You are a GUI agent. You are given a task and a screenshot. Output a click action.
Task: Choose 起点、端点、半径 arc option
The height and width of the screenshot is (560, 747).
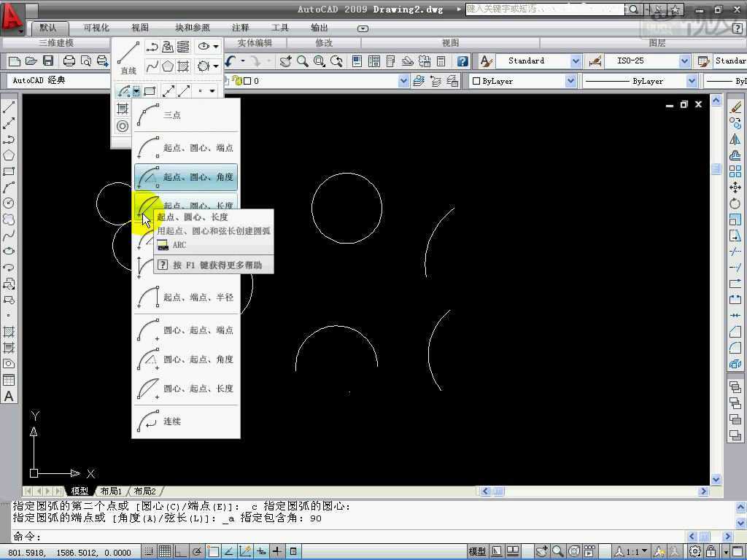(186, 297)
